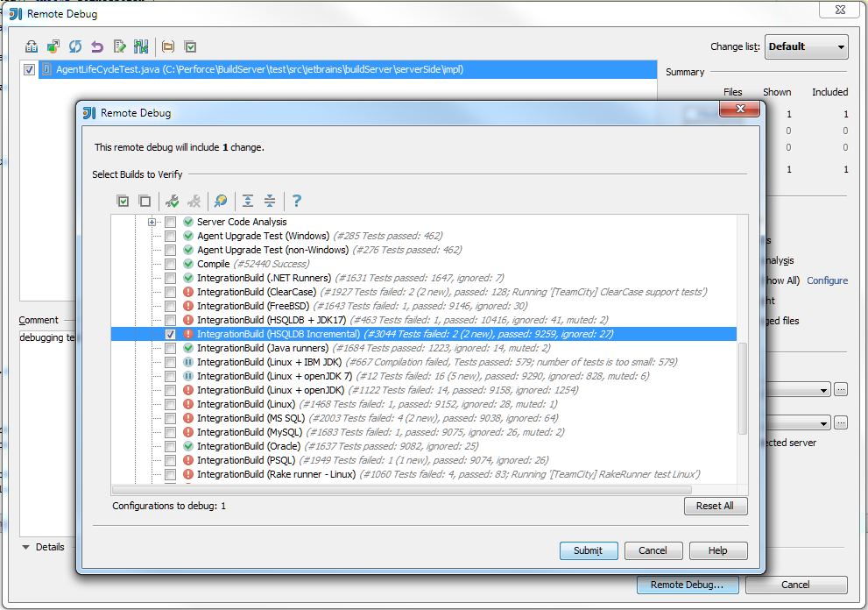Uncheck IntegrationBuild (HSQLDB Incremental) build
868x610 pixels.
(169, 334)
